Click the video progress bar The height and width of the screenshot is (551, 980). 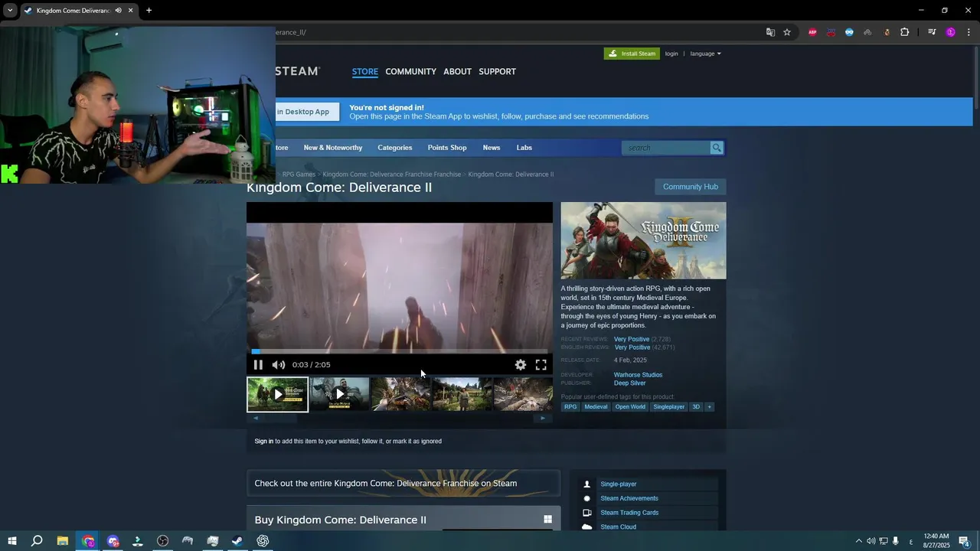(x=399, y=352)
